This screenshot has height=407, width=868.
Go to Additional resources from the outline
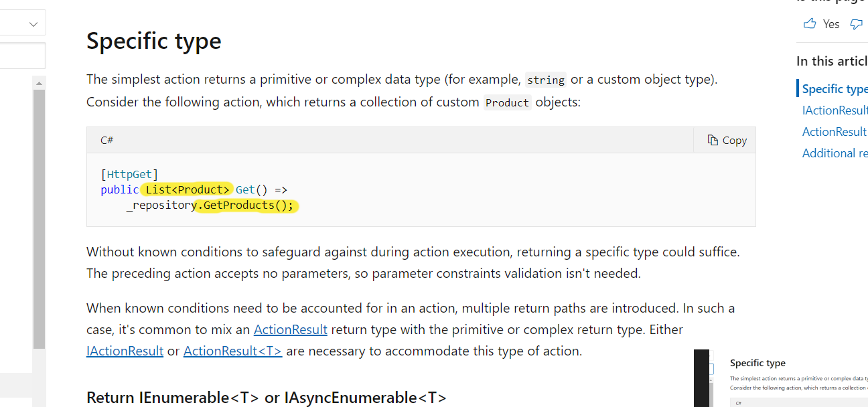835,153
